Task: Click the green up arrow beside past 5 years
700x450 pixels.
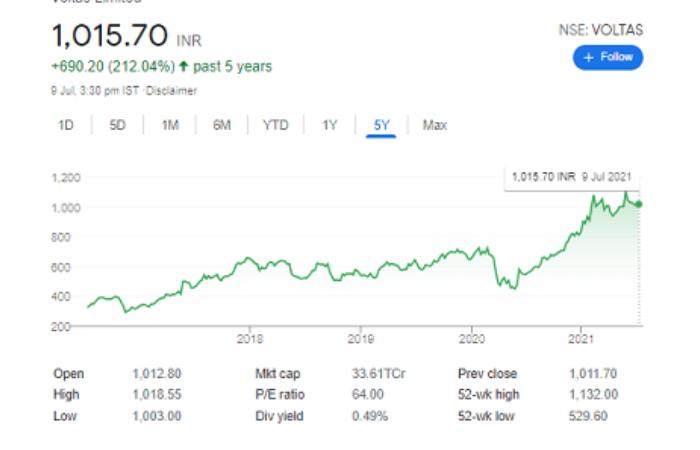Action: pyautogui.click(x=183, y=67)
